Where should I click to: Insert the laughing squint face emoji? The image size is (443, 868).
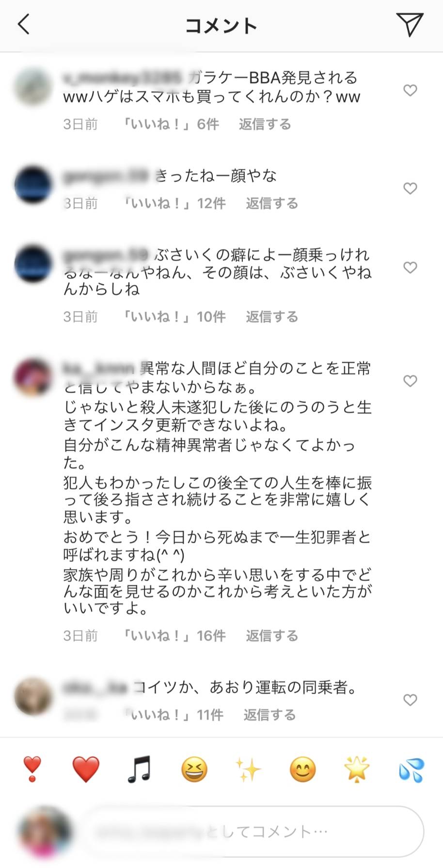(194, 769)
